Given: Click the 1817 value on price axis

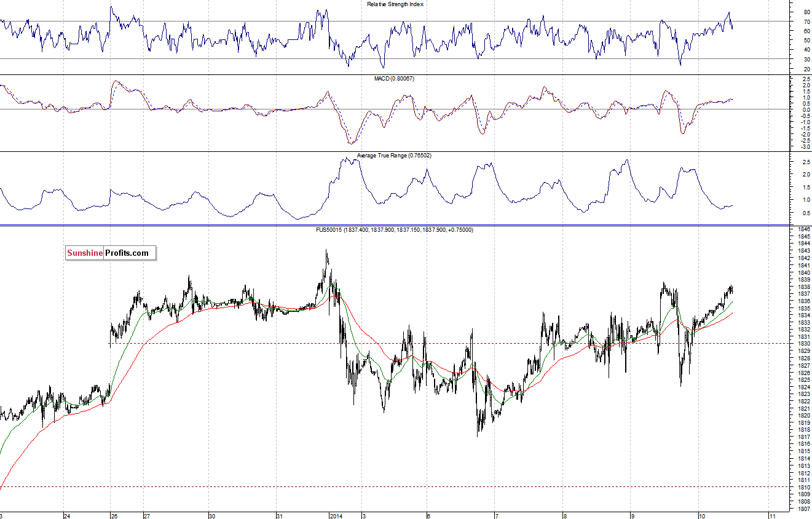Looking at the screenshot, I should [803, 437].
